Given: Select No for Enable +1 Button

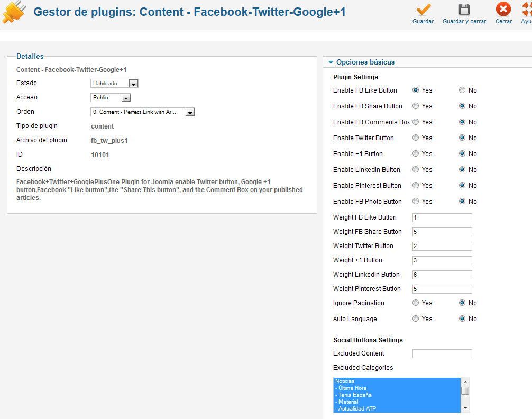Looking at the screenshot, I should click(462, 153).
